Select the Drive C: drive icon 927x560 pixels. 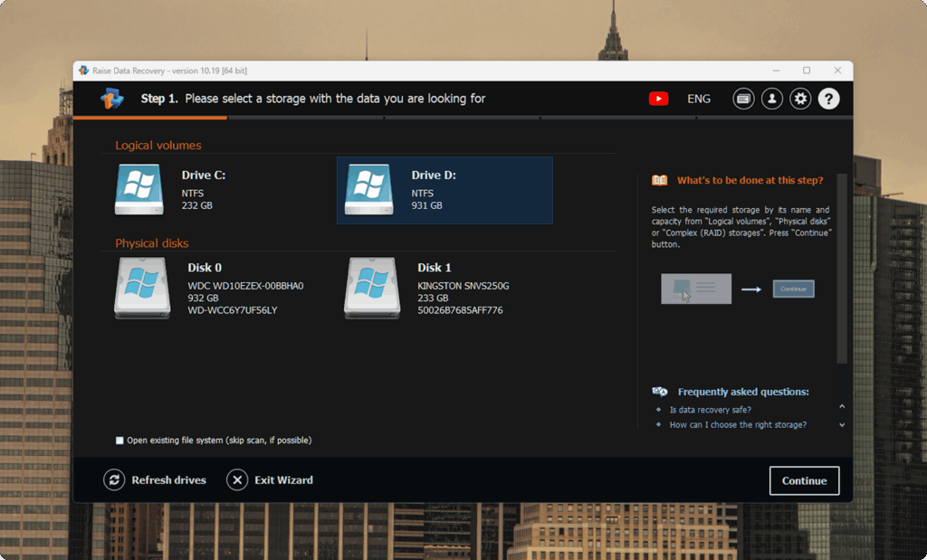coord(139,190)
